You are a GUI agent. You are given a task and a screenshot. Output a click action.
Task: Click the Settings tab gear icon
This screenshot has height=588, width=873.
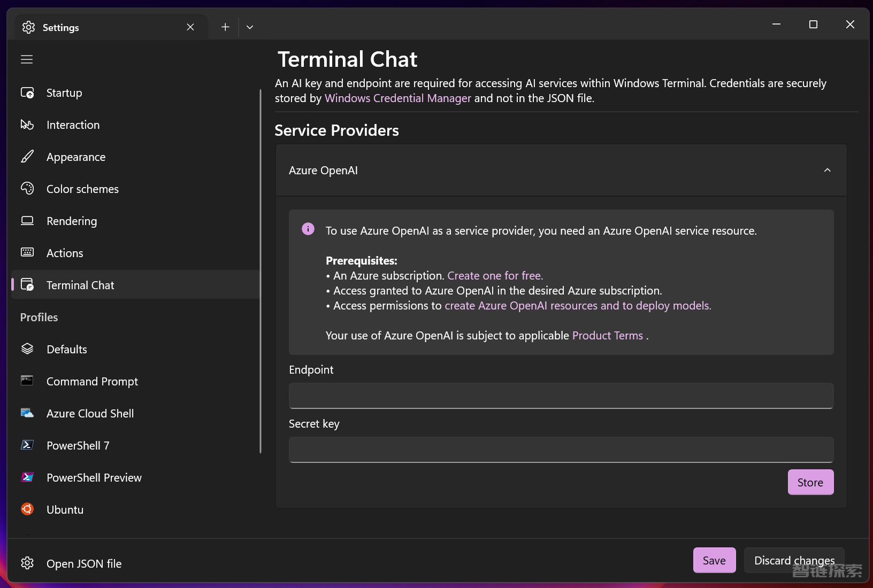tap(29, 27)
